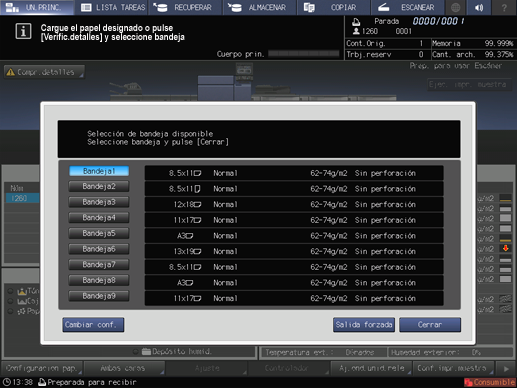
Task: Select Bandeja8 tray button
Action: pyautogui.click(x=99, y=280)
